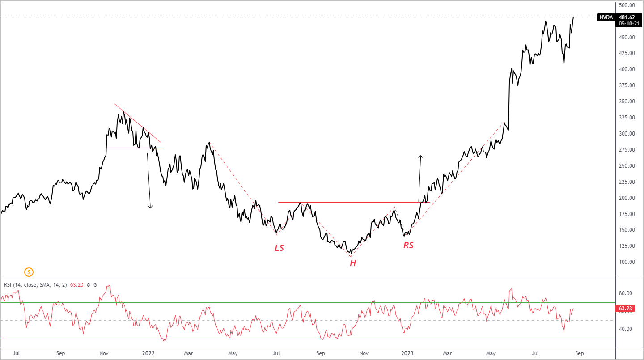644x360 pixels.
Task: Click the 225.00 price scale label
Action: tap(627, 182)
